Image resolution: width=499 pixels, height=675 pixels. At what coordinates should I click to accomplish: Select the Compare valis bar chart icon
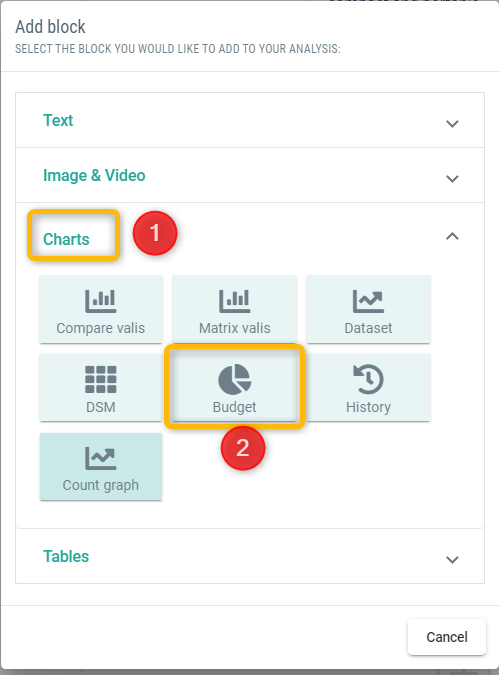pyautogui.click(x=100, y=301)
